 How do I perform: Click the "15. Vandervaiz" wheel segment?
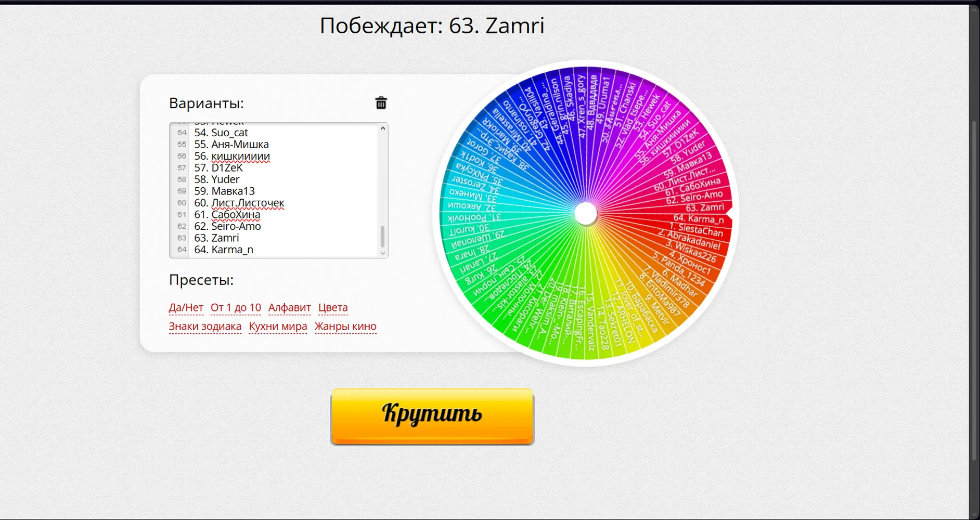coord(590,321)
